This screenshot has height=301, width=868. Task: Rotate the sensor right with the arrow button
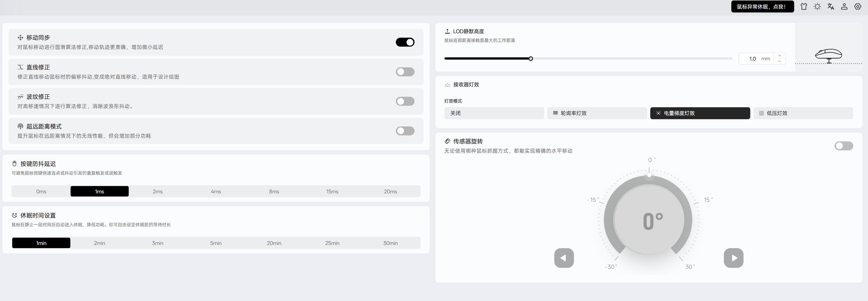coord(734,258)
